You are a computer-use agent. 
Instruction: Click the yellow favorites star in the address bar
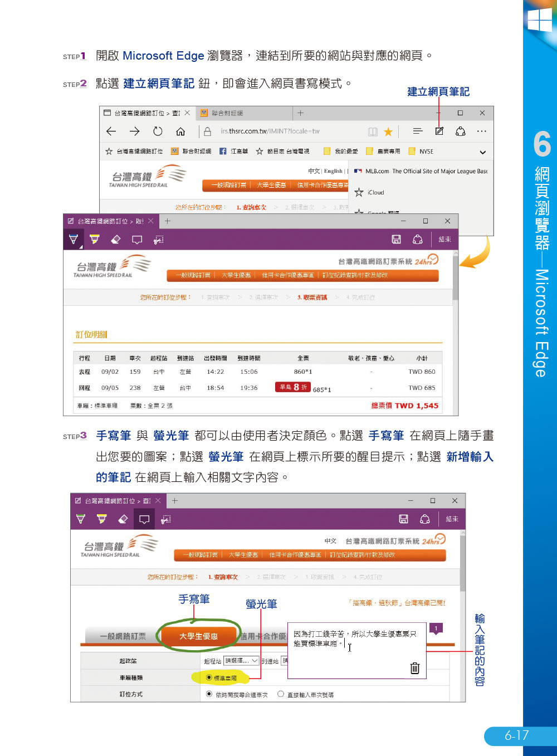click(388, 132)
